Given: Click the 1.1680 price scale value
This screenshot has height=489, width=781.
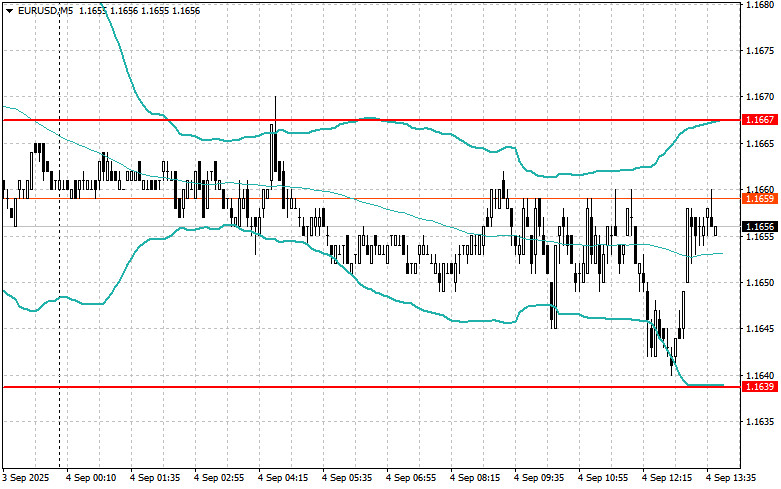Looking at the screenshot, I should click(760, 4).
